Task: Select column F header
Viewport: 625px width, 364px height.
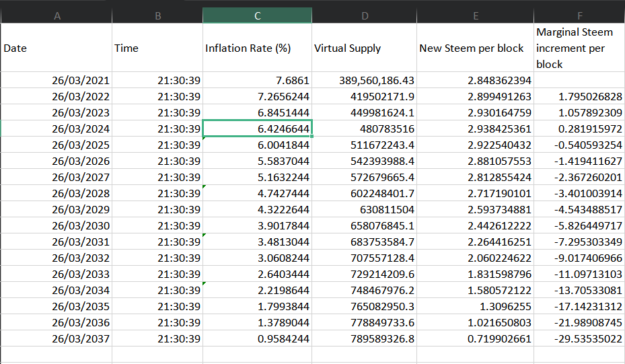Action: coord(579,15)
